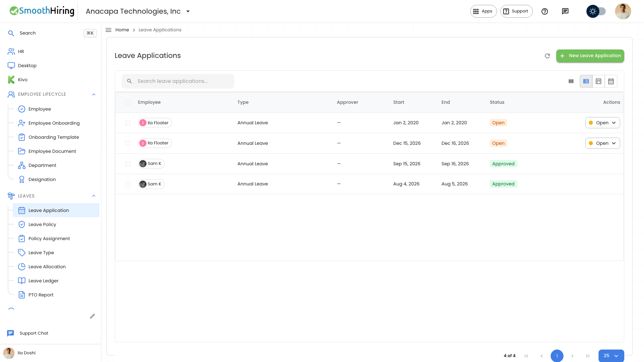Viewport: 644px width, 362px height.
Task: Open the column chooser icon
Action: point(571,81)
